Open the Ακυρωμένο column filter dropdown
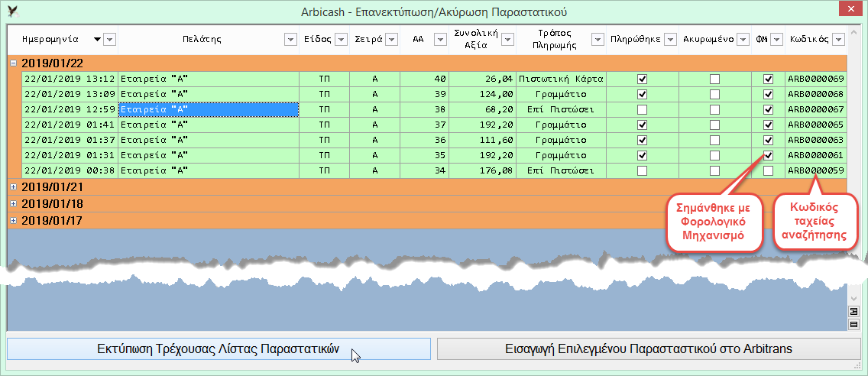 (x=743, y=39)
